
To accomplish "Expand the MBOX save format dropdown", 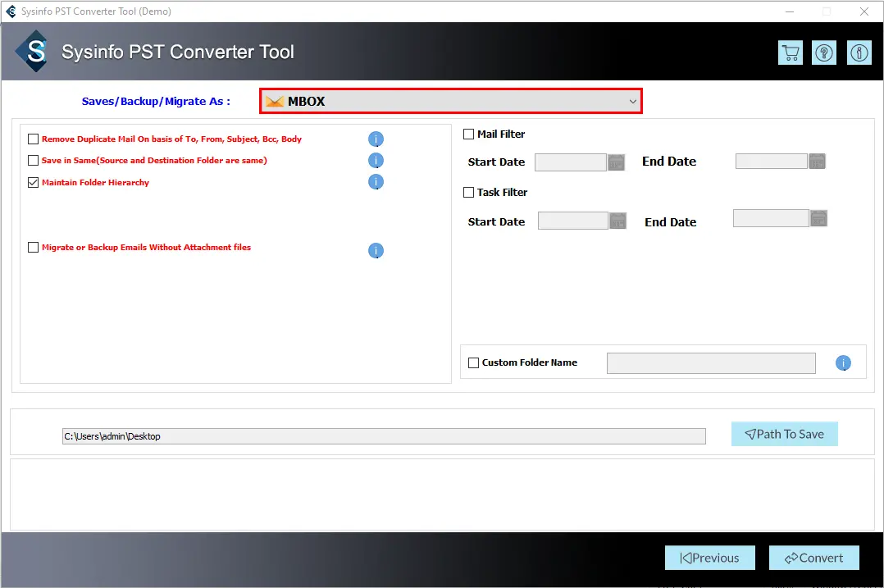I will click(451, 102).
